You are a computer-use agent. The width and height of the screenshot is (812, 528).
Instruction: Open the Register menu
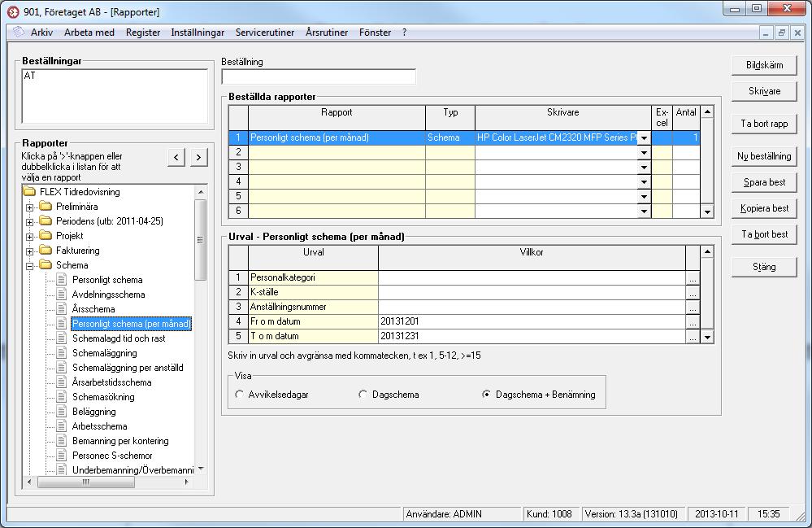143,32
